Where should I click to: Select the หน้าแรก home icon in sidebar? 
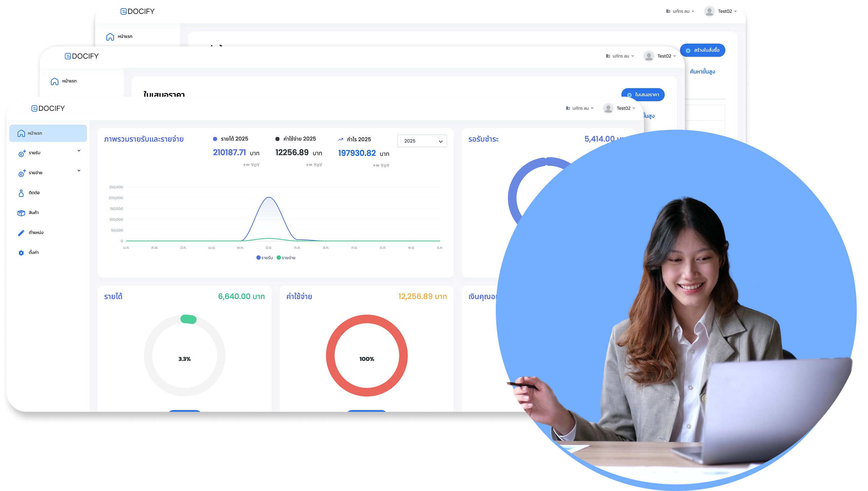21,133
